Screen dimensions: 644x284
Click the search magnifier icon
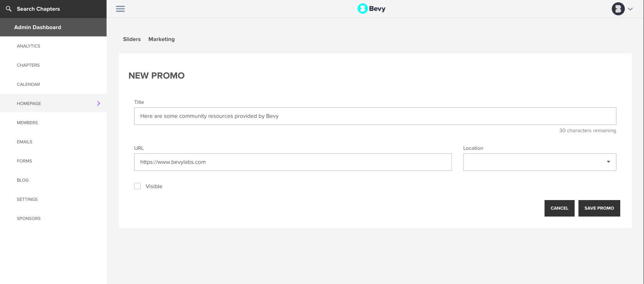click(9, 8)
